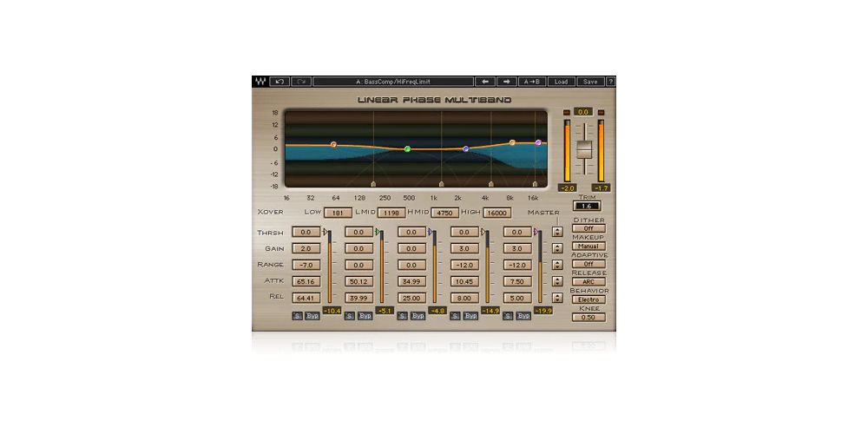Click Master stepper on the Attk row
This screenshot has height=434, width=868.
[x=557, y=280]
